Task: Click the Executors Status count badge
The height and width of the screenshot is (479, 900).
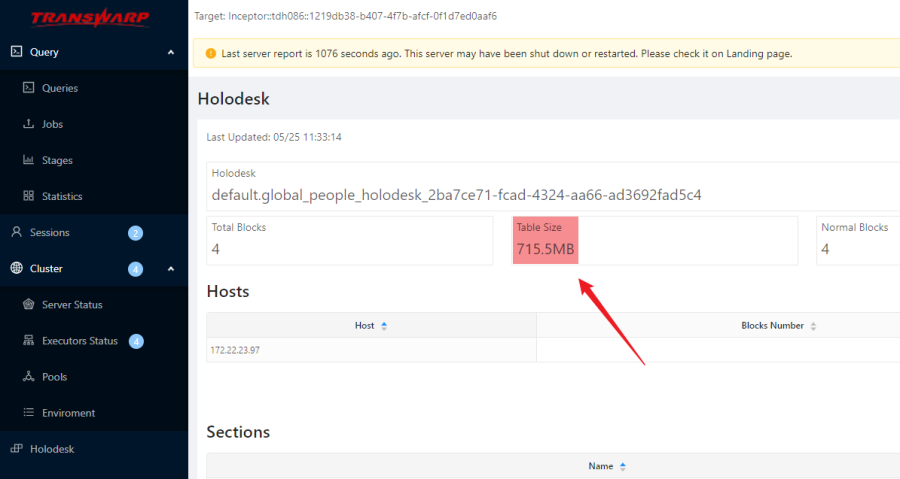Action: tap(136, 341)
